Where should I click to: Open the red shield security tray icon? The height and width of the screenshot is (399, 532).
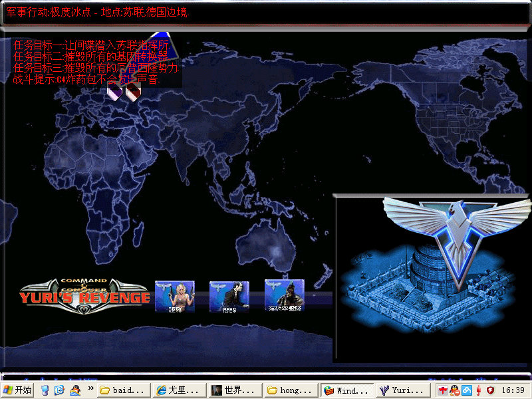(x=491, y=390)
